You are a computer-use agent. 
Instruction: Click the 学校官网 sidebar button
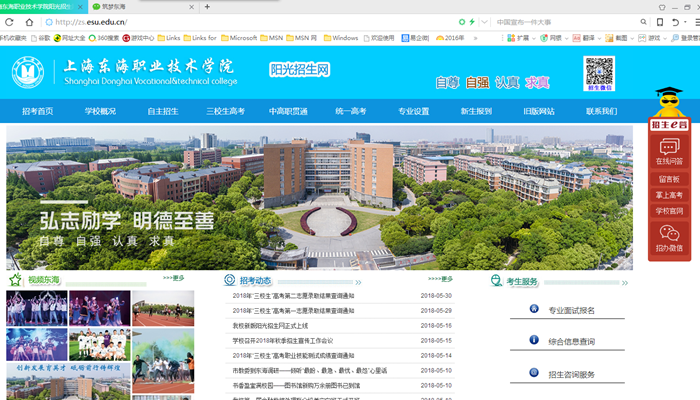click(x=669, y=211)
